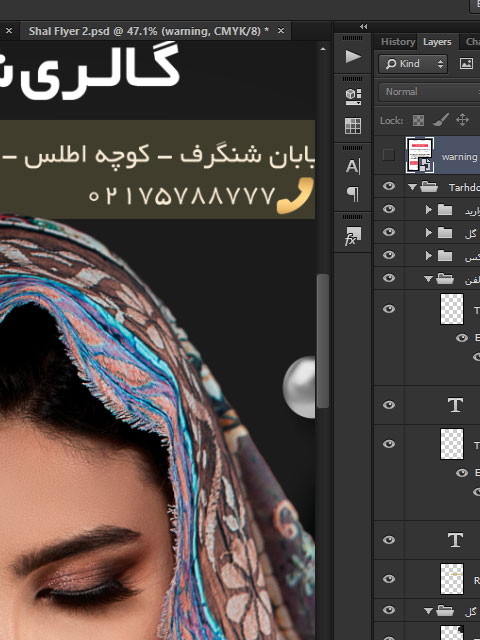This screenshot has width=480, height=640.
Task: Hide the 'لفن' group
Action: click(x=389, y=278)
